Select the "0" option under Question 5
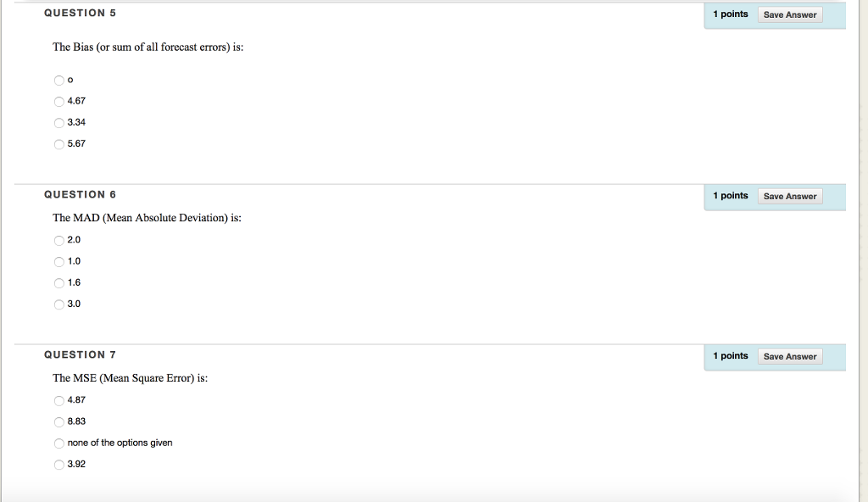 [58, 81]
